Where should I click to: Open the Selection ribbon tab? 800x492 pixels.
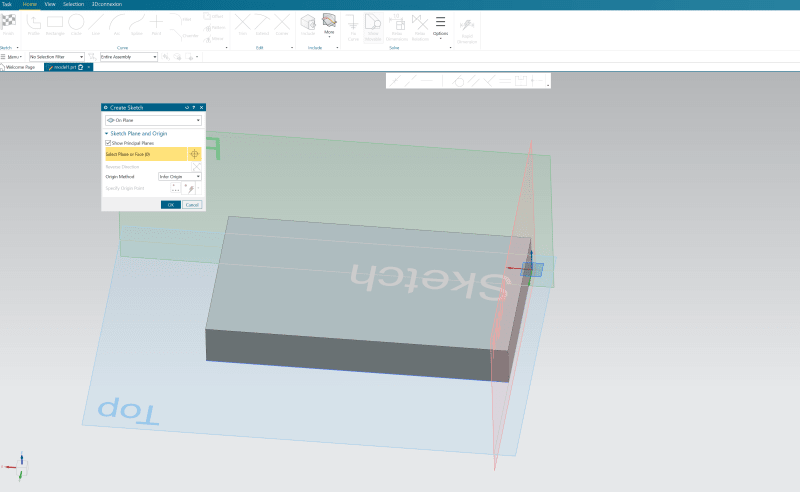tap(73, 4)
